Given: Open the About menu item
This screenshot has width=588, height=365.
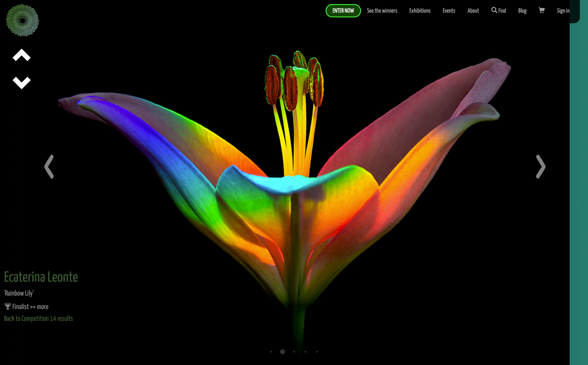Looking at the screenshot, I should coord(473,11).
